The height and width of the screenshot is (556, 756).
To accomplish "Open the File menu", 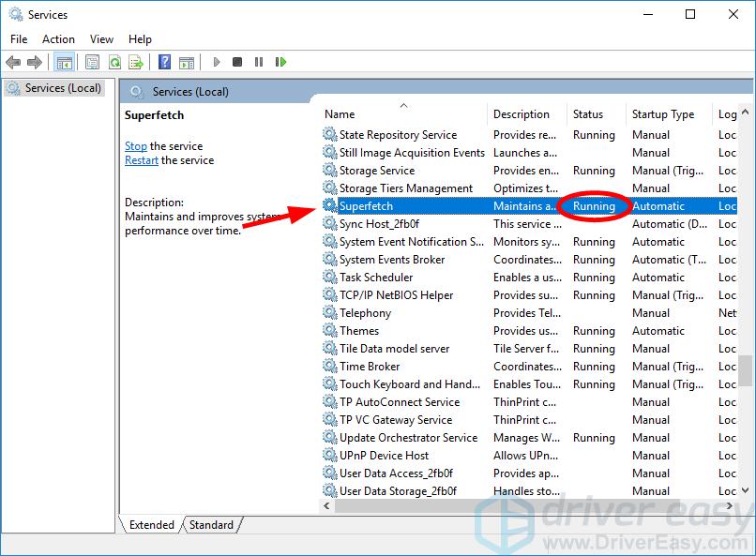I will 19,39.
